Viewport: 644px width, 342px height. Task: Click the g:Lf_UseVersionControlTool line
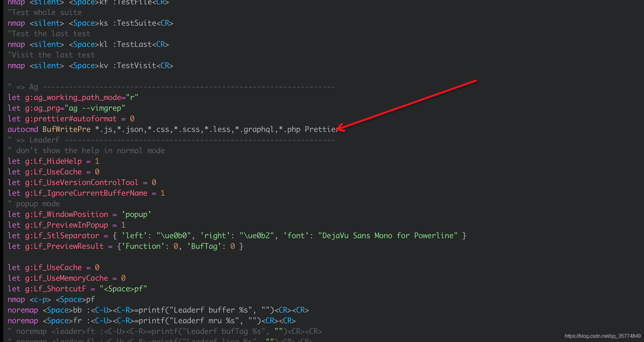click(81, 183)
